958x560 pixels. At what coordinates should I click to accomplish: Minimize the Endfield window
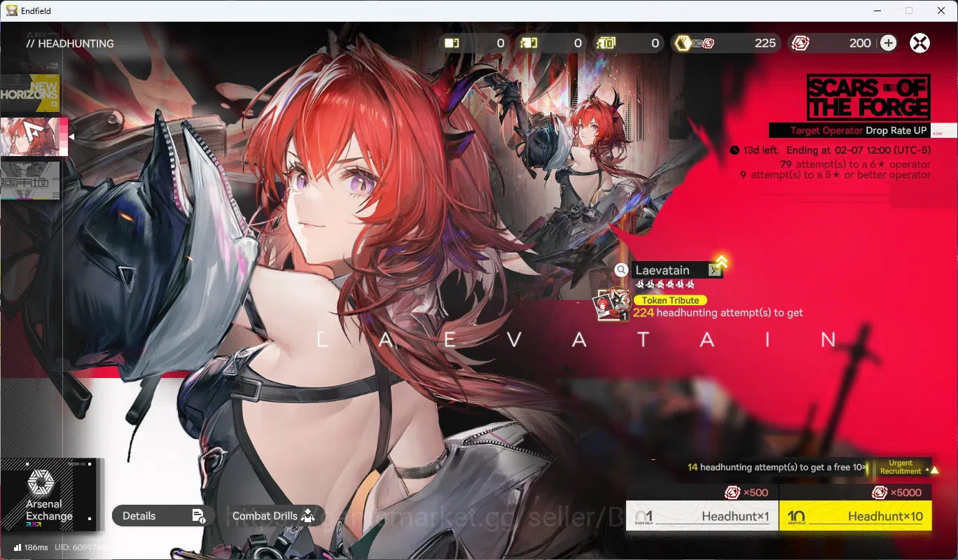[877, 10]
